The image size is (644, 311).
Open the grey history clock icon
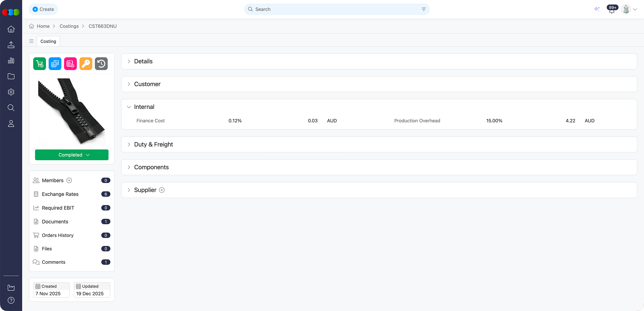click(101, 64)
